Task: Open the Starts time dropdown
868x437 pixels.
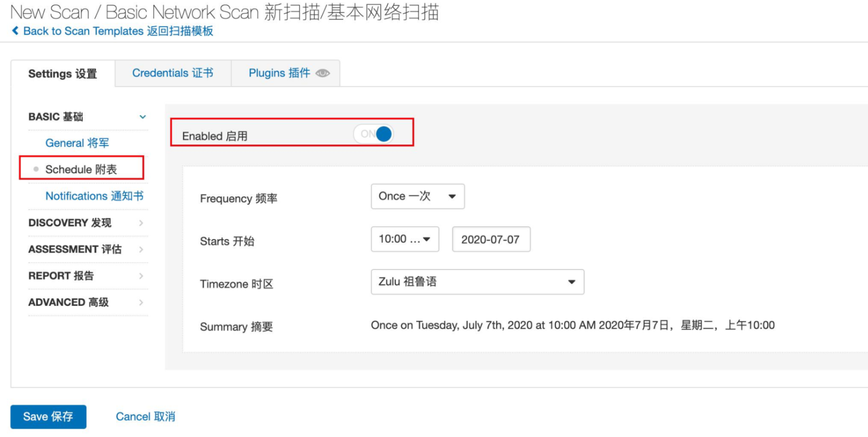Action: click(x=405, y=240)
